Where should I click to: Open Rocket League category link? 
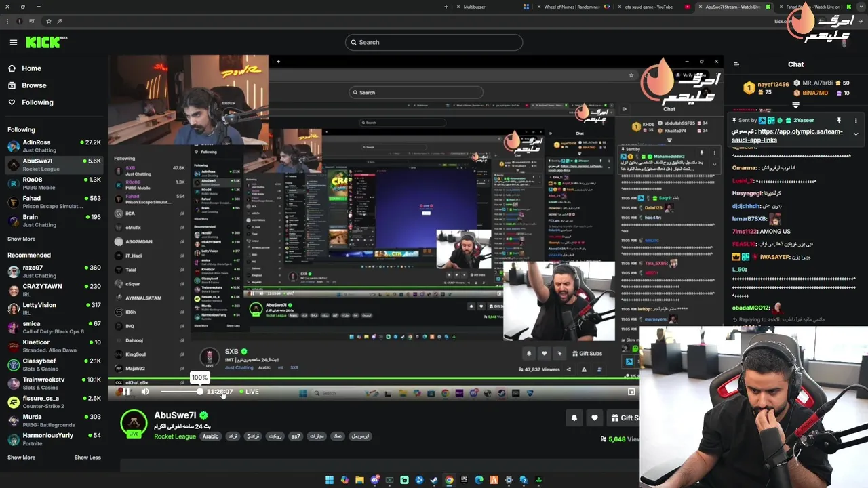175,436
